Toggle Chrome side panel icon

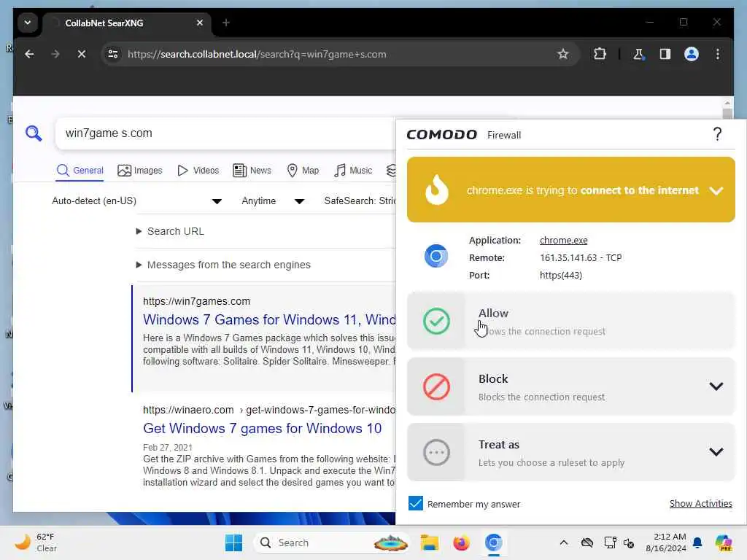click(x=665, y=54)
